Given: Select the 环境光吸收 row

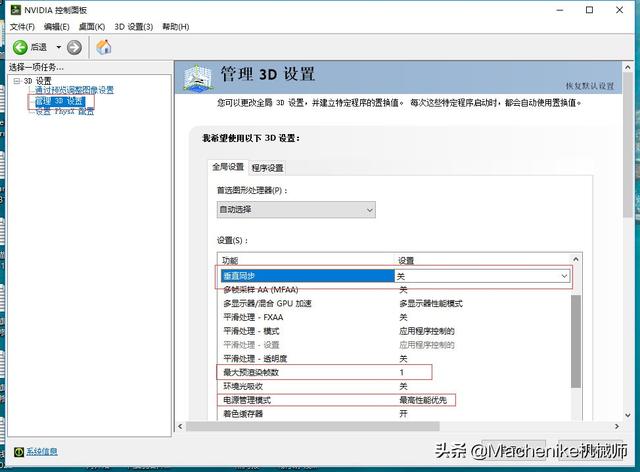Looking at the screenshot, I should pyautogui.click(x=396, y=386).
